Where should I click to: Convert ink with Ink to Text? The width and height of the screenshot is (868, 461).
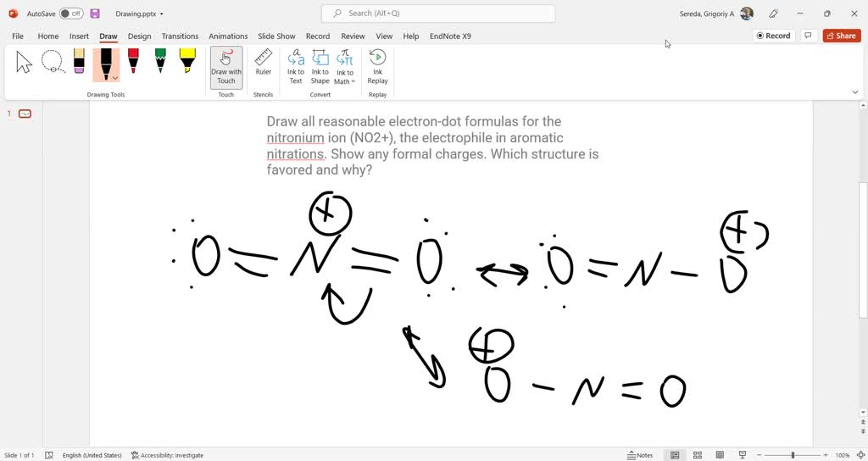(296, 66)
